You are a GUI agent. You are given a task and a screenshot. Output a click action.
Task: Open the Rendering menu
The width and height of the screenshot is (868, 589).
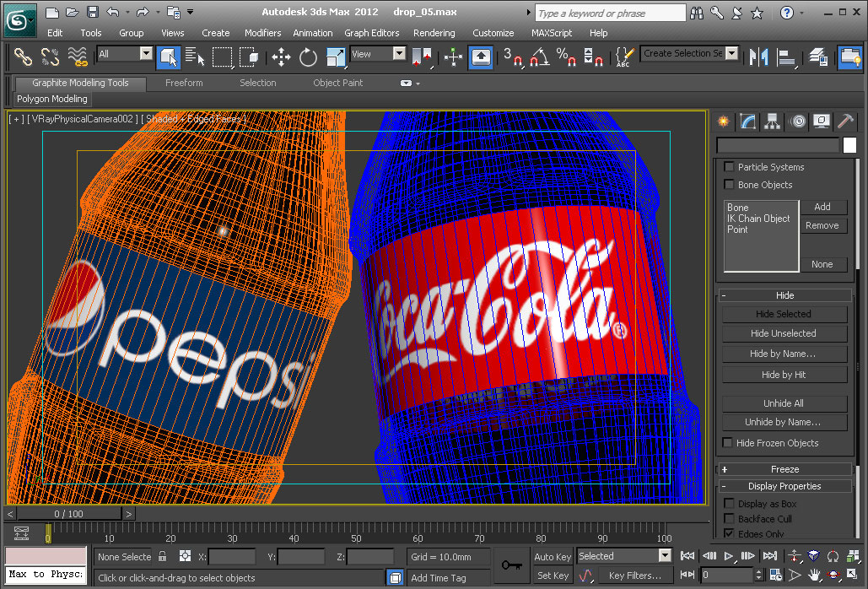(x=434, y=33)
